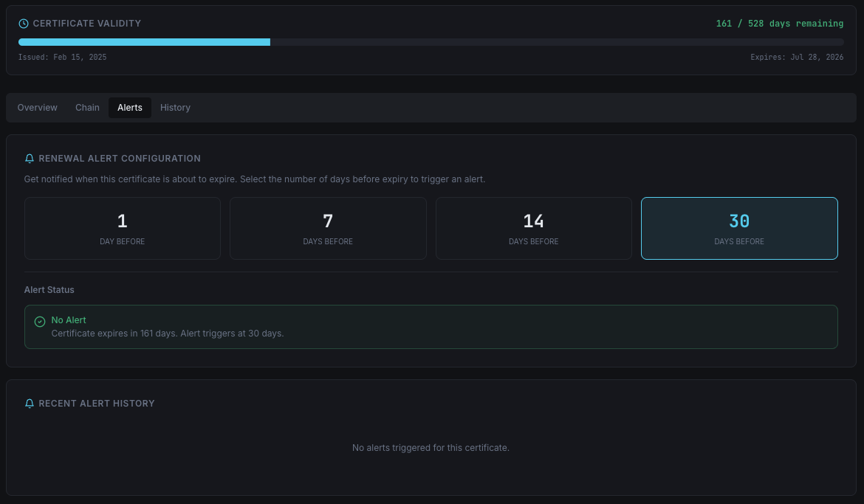
Task: Click the clock icon beside Certificate Validity
Action: click(x=24, y=24)
